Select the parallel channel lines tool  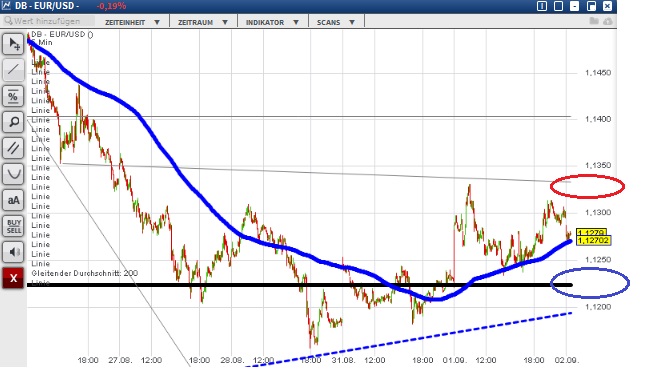[x=13, y=148]
